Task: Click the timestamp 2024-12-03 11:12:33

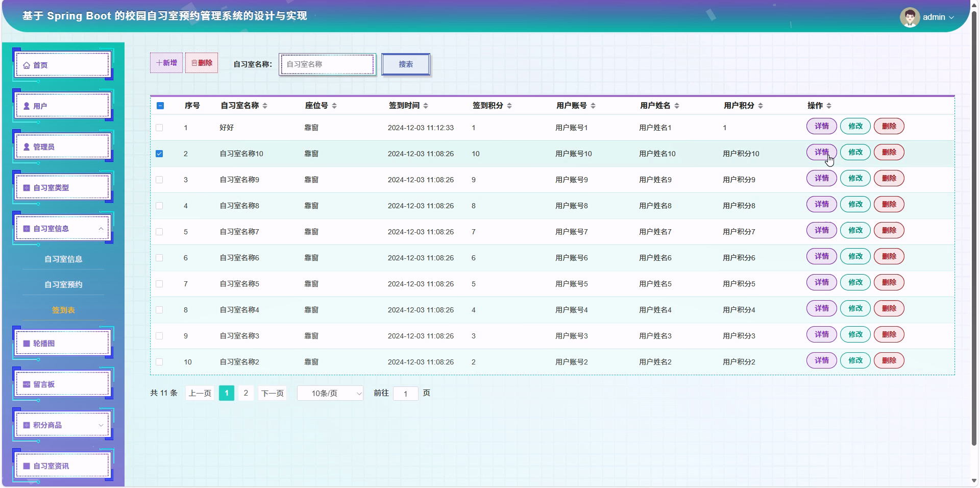Action: click(x=421, y=128)
